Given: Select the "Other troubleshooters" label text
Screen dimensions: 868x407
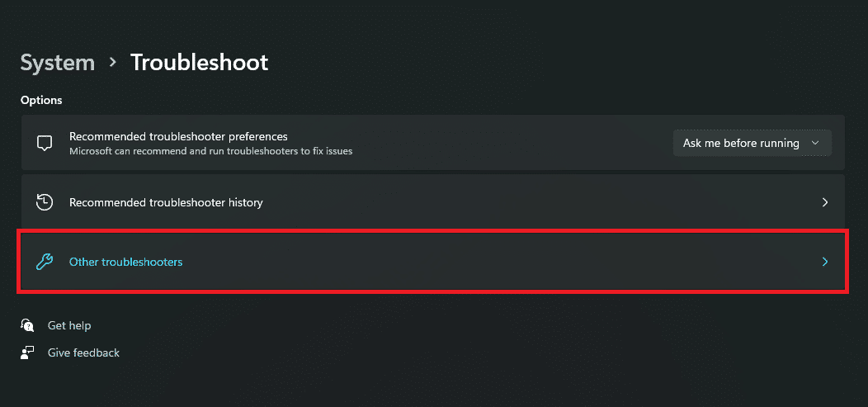Looking at the screenshot, I should pos(125,262).
